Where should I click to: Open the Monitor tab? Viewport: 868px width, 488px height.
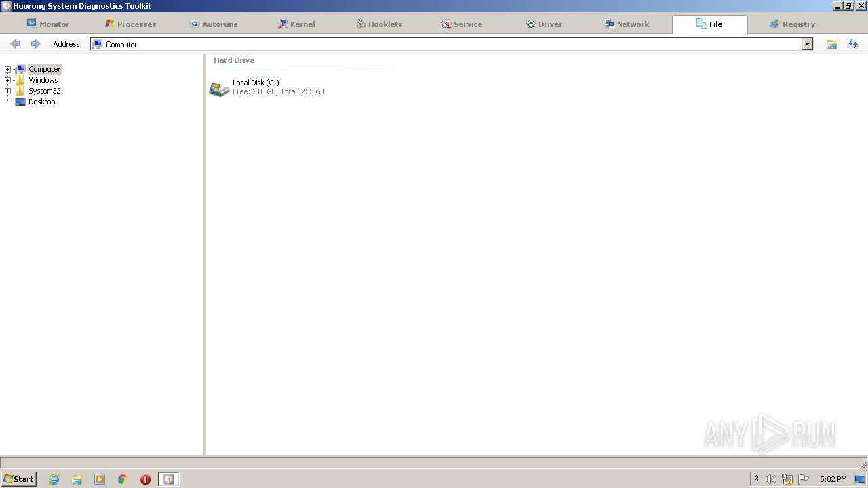47,24
